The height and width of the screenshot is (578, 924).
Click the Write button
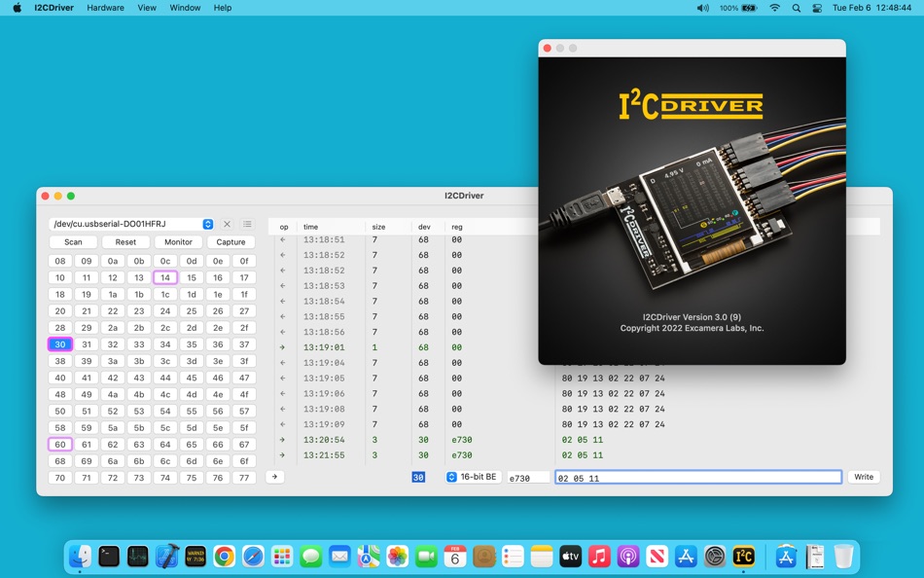click(864, 477)
